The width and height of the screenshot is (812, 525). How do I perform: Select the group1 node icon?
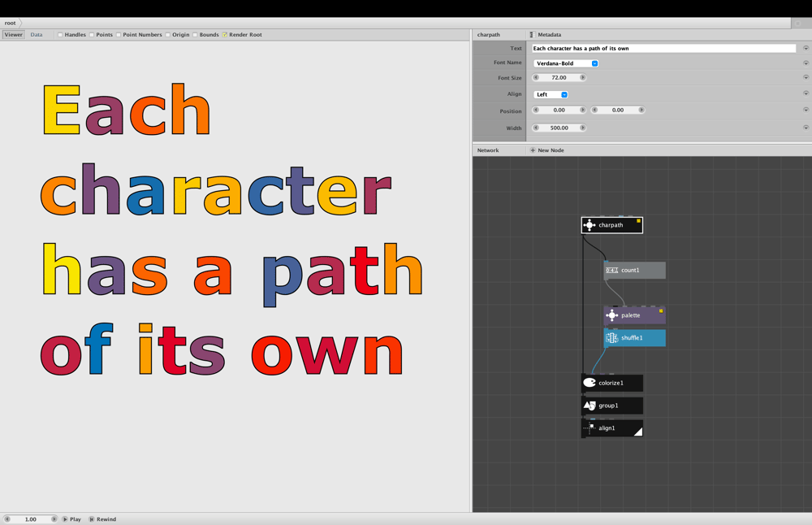coord(590,406)
